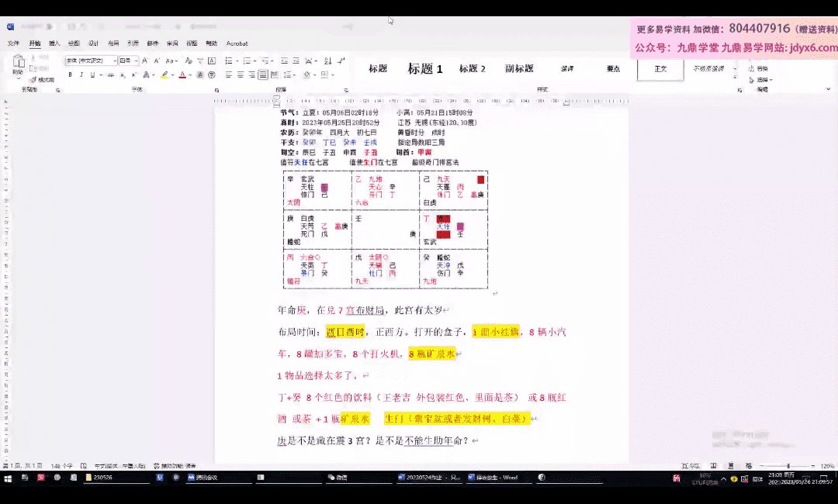Switch to the Acrobat ribbon tab
Image resolution: width=838 pixels, height=504 pixels.
(237, 43)
